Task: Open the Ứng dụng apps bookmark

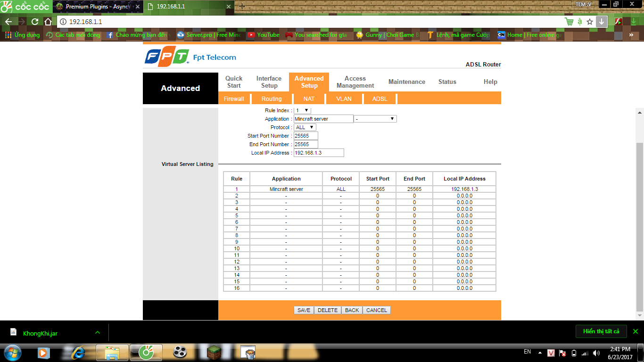Action: (x=23, y=35)
